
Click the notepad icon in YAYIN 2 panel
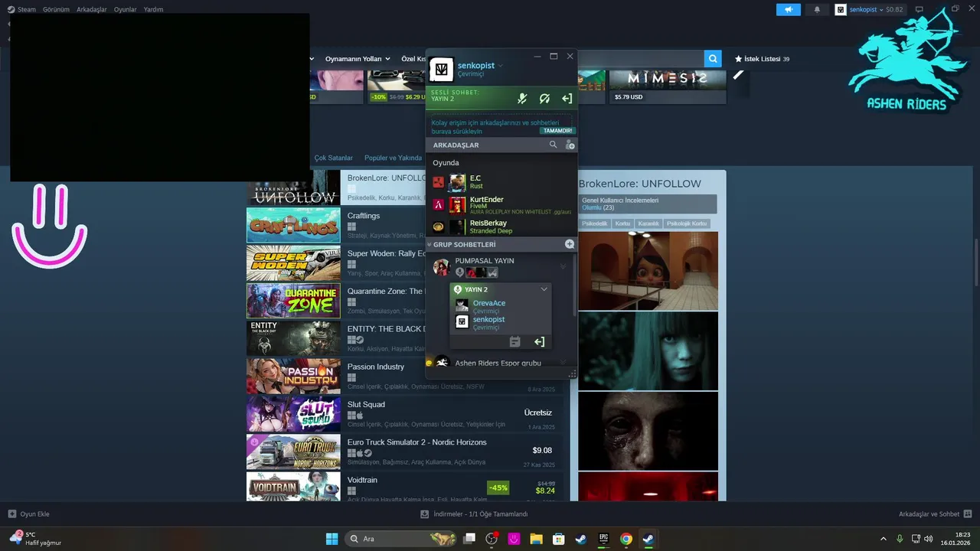(x=514, y=342)
